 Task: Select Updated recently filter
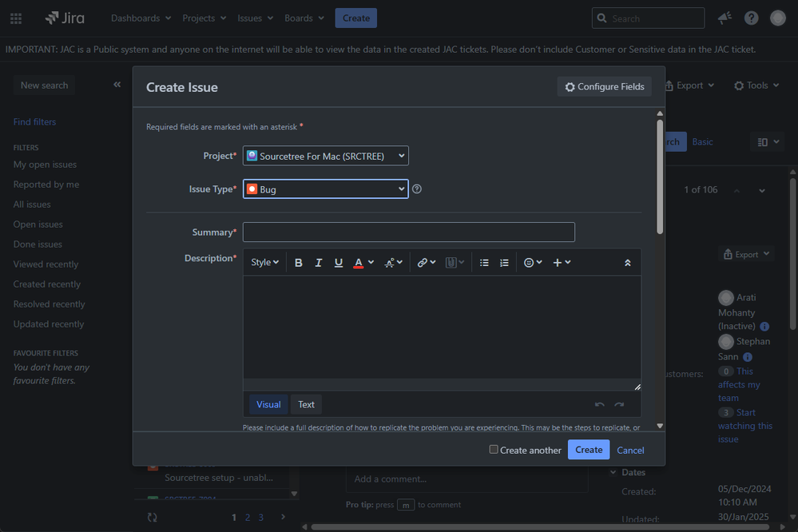[49, 324]
